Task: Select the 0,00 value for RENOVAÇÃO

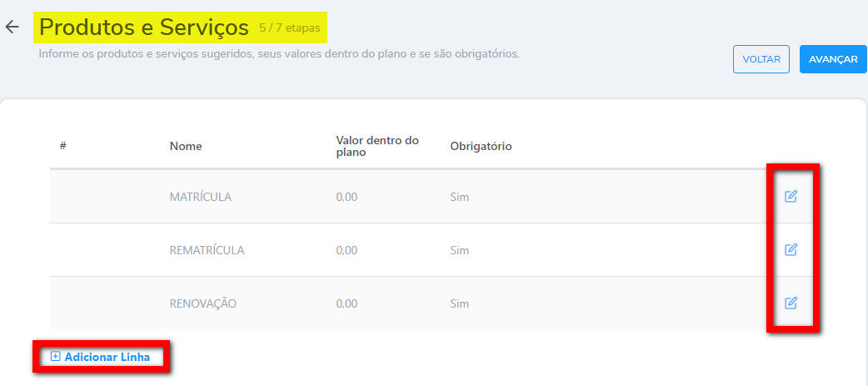Action: coord(347,303)
